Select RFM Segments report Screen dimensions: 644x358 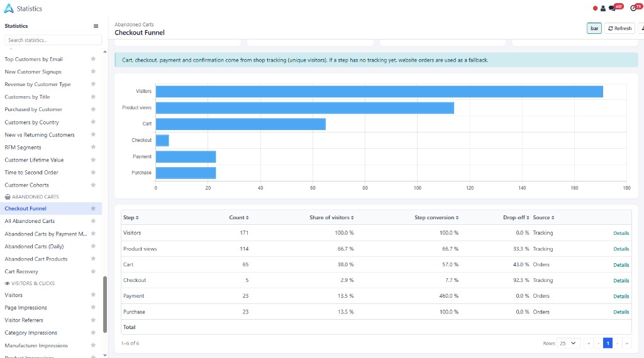point(23,147)
